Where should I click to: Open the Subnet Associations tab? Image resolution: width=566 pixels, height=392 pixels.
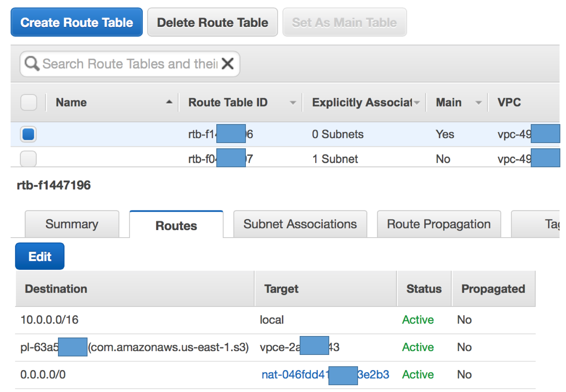coord(300,224)
